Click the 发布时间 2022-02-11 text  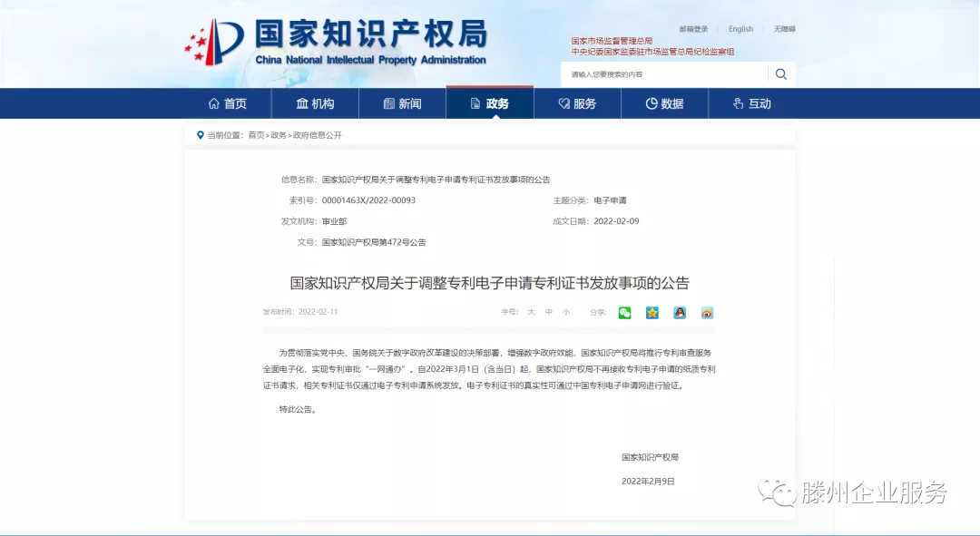point(300,312)
